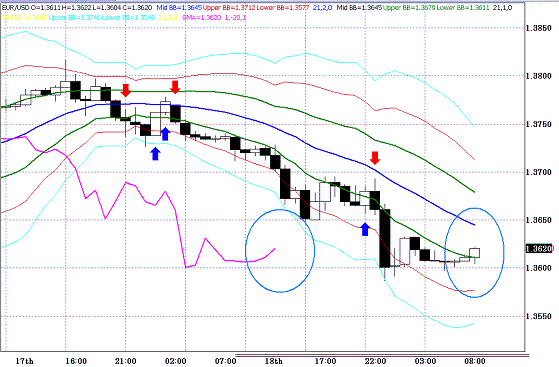
Task: Click the red Upper BB=1.3712 label
Action: [x=229, y=7]
